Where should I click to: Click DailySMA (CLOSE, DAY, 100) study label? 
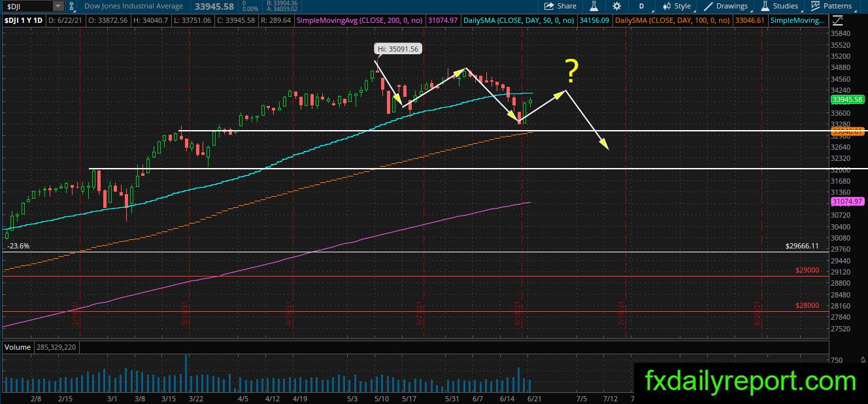point(673,21)
